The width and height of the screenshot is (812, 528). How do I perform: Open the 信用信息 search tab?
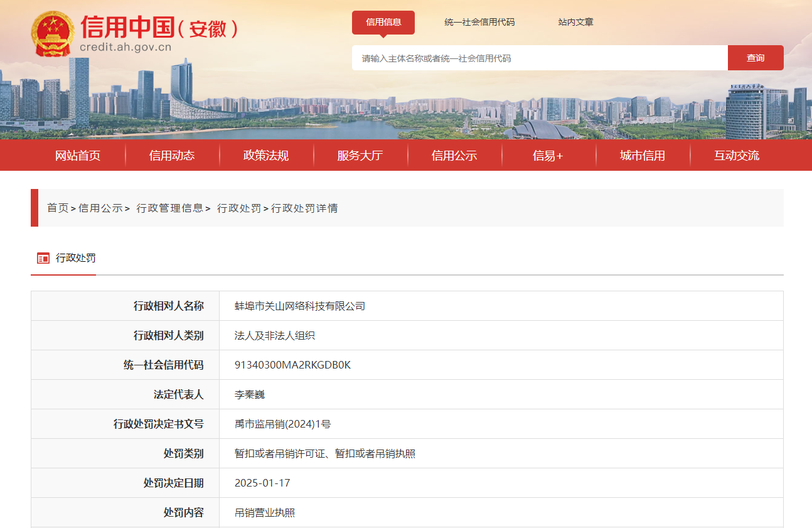[x=383, y=22]
